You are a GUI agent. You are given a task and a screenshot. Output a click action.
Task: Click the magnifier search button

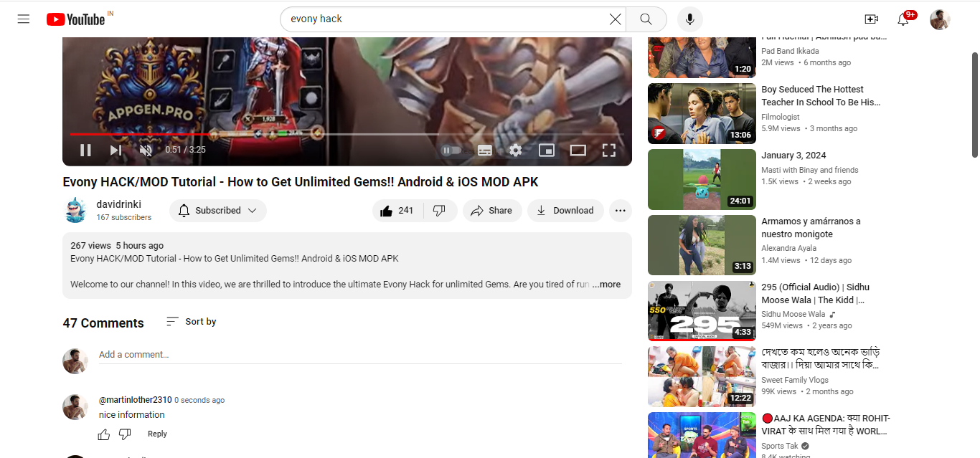tap(646, 19)
